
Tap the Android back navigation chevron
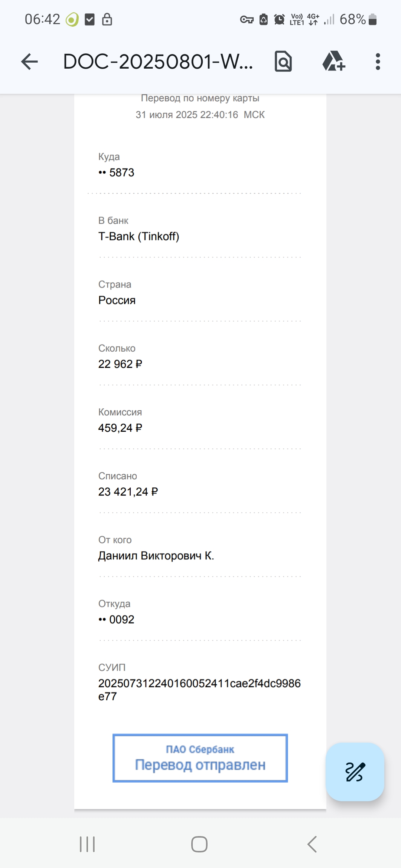tap(312, 844)
